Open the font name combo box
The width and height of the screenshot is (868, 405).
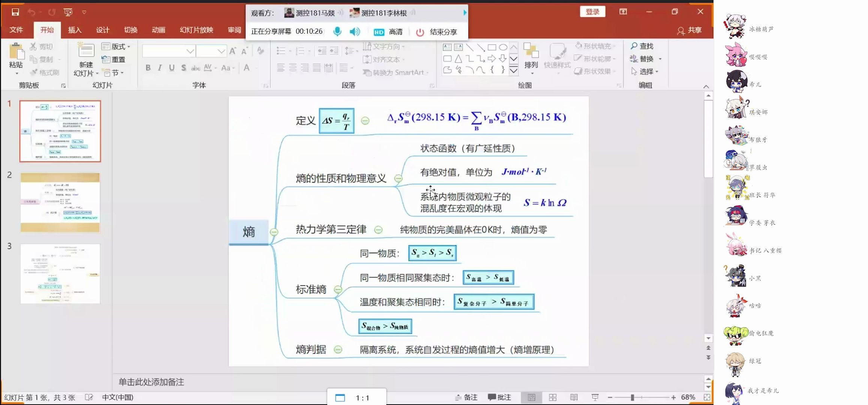[169, 51]
